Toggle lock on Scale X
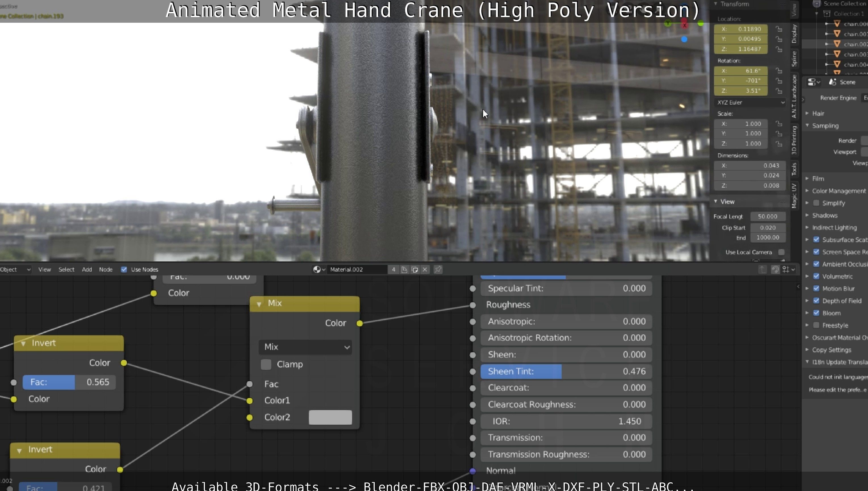Image resolution: width=868 pixels, height=491 pixels. [779, 124]
